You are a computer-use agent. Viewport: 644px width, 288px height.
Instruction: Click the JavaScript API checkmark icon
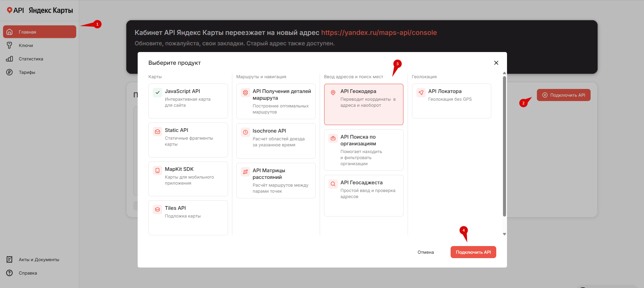point(157,93)
